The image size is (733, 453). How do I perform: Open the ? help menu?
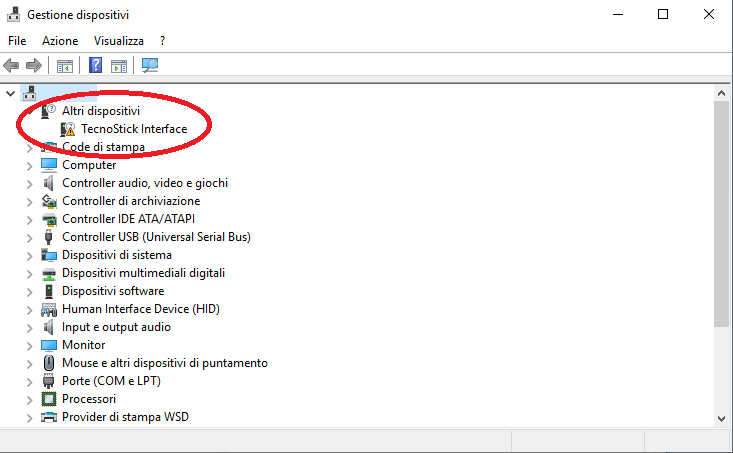pos(162,41)
